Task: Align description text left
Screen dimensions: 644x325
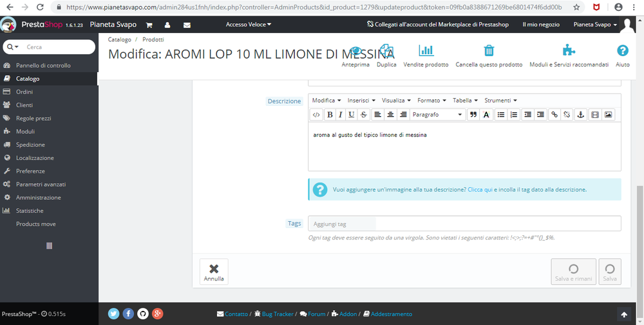Action: (377, 115)
